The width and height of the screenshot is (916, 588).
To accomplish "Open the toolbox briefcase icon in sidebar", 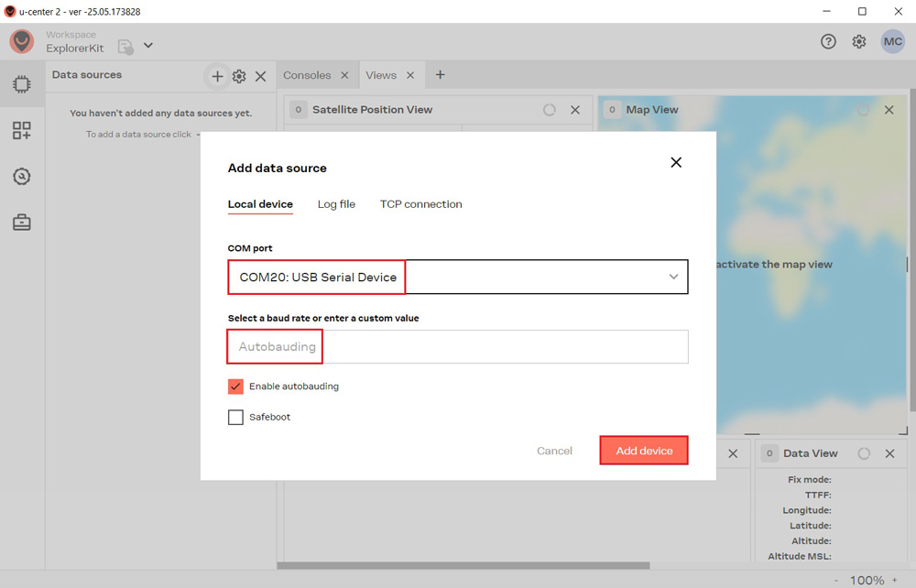I will pos(22,223).
